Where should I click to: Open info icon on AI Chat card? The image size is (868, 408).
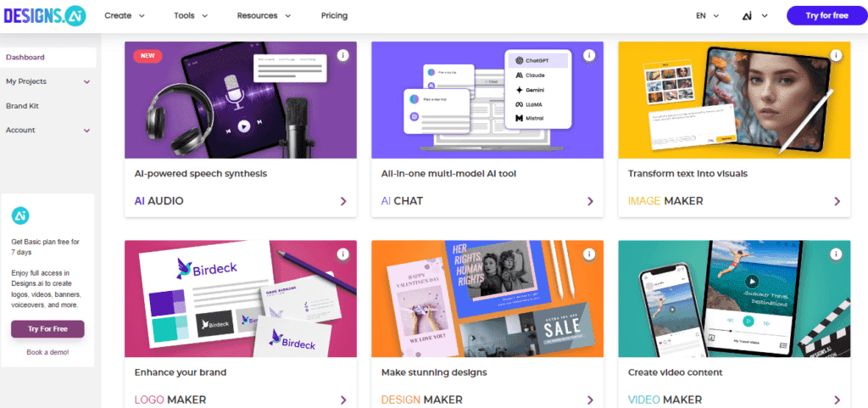tap(590, 55)
